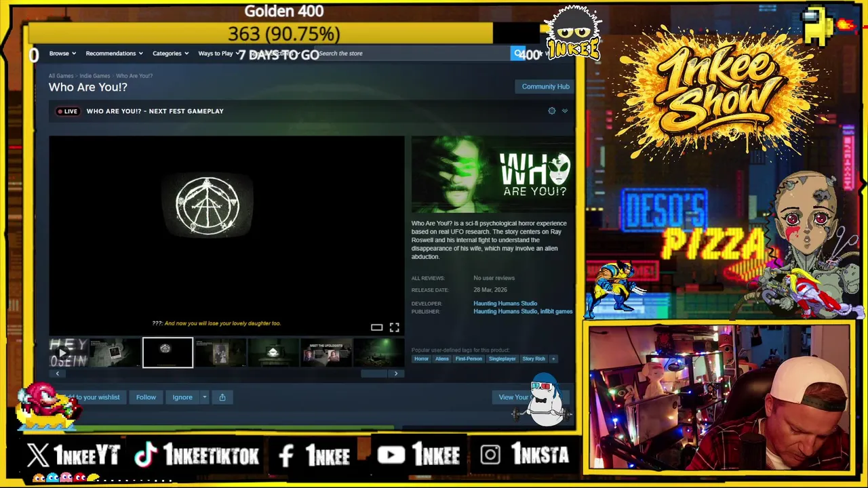The width and height of the screenshot is (868, 488).
Task: Click the No user reviews text
Action: coord(494,278)
